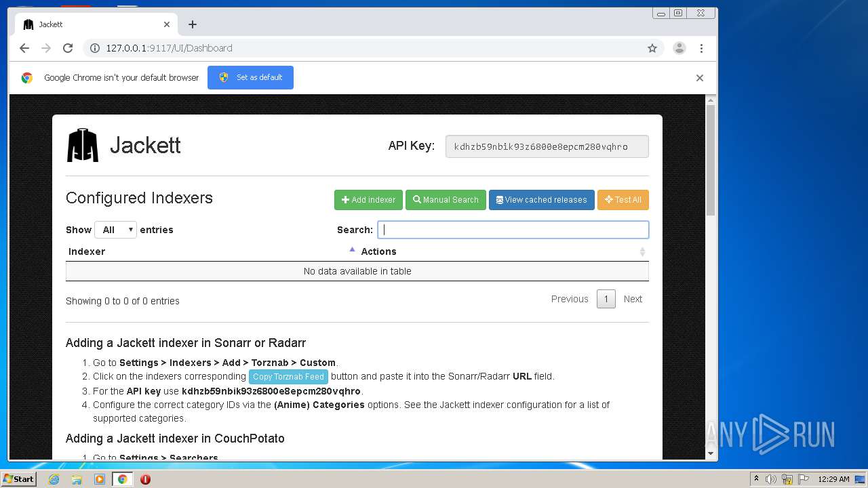Sort table by Actions column
This screenshot has height=488, width=868.
[503, 251]
